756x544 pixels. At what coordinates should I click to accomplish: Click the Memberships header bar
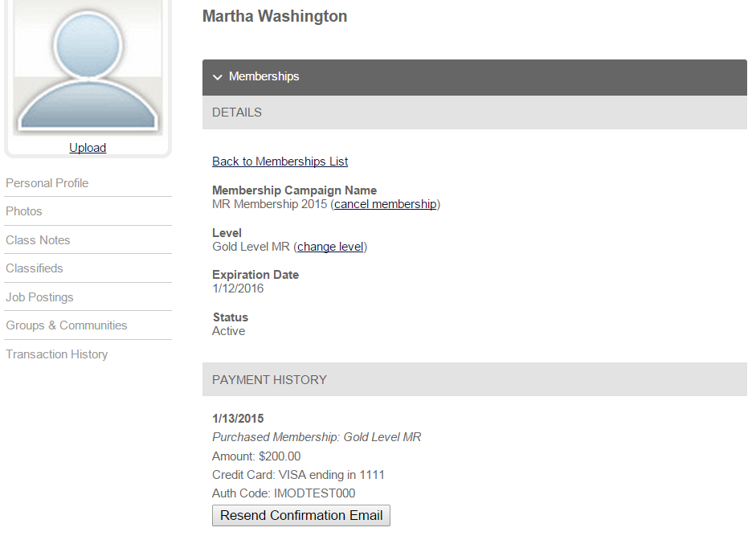point(475,77)
